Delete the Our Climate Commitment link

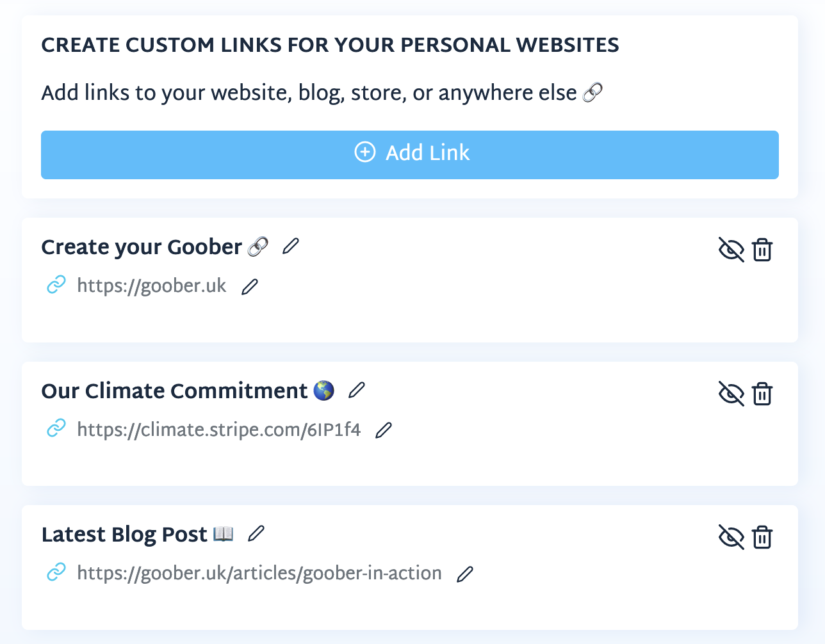[762, 394]
